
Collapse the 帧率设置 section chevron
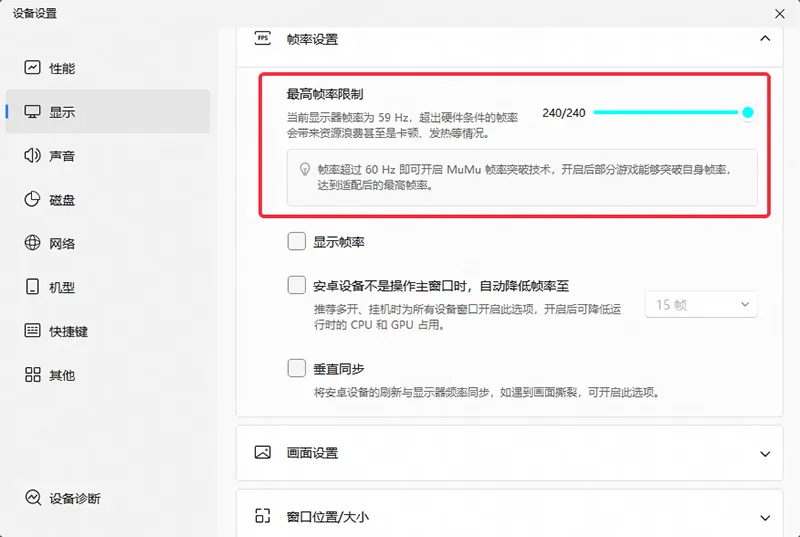tap(765, 39)
